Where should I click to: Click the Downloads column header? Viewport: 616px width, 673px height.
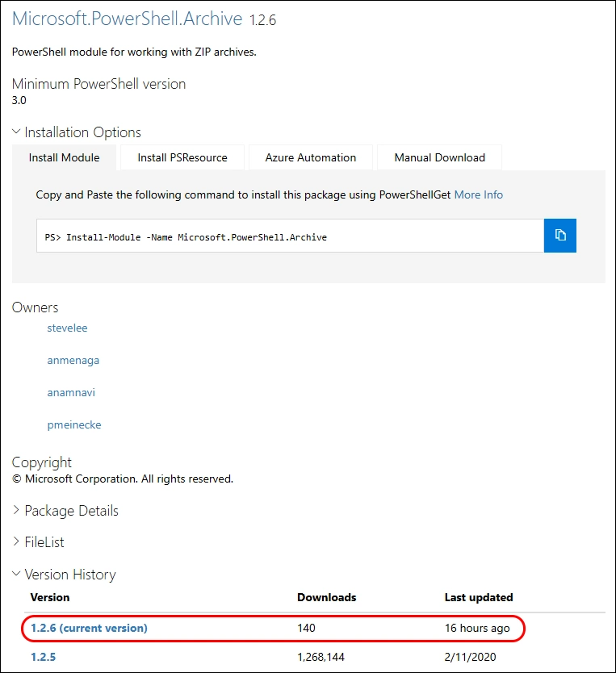pyautogui.click(x=327, y=597)
